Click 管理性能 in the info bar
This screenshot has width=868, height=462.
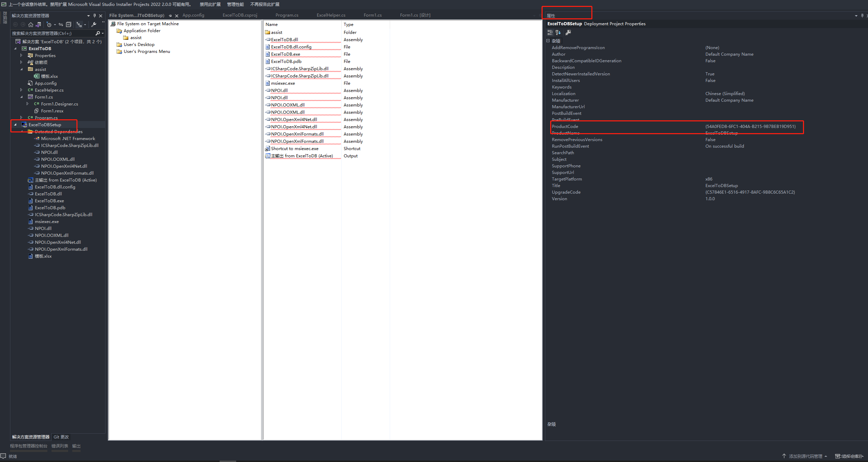tap(236, 4)
